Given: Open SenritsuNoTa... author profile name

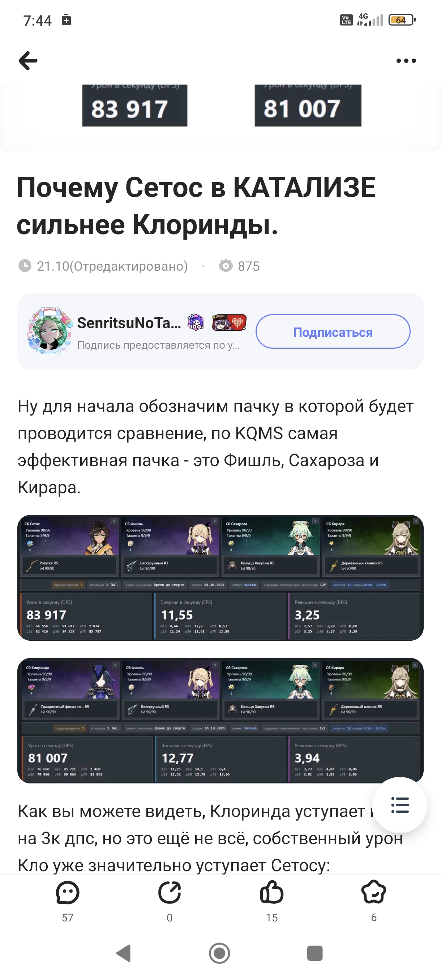Looking at the screenshot, I should (x=129, y=323).
